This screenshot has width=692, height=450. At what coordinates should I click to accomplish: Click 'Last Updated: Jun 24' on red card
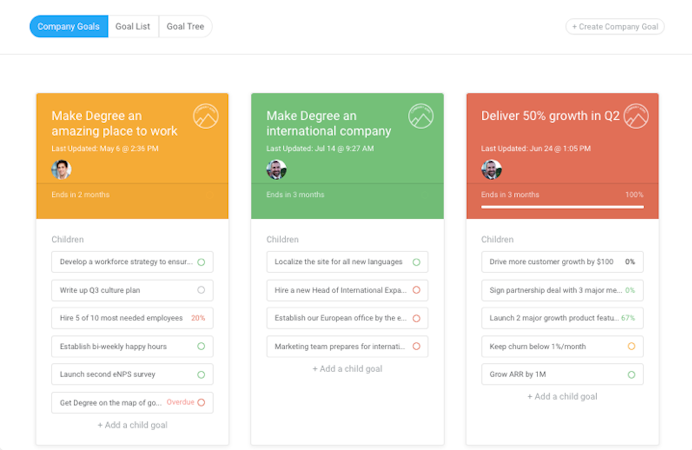point(536,149)
